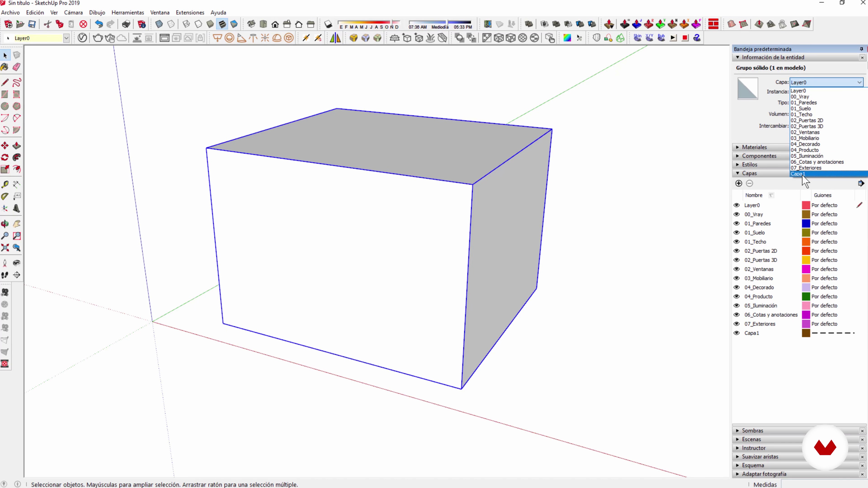
Task: Click the 02_Ventanas magenta color swatch
Action: pyautogui.click(x=806, y=269)
